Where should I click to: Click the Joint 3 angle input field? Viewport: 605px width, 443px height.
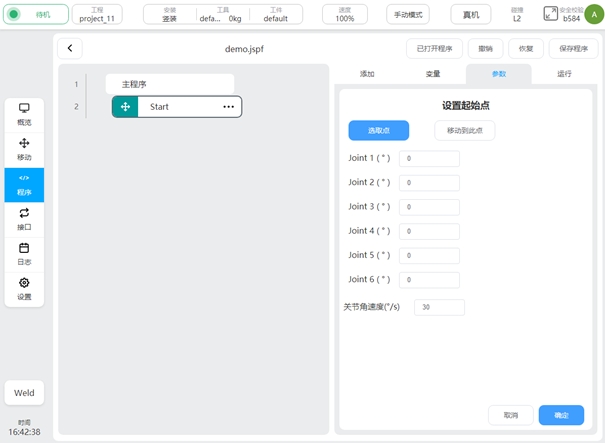[x=429, y=207]
